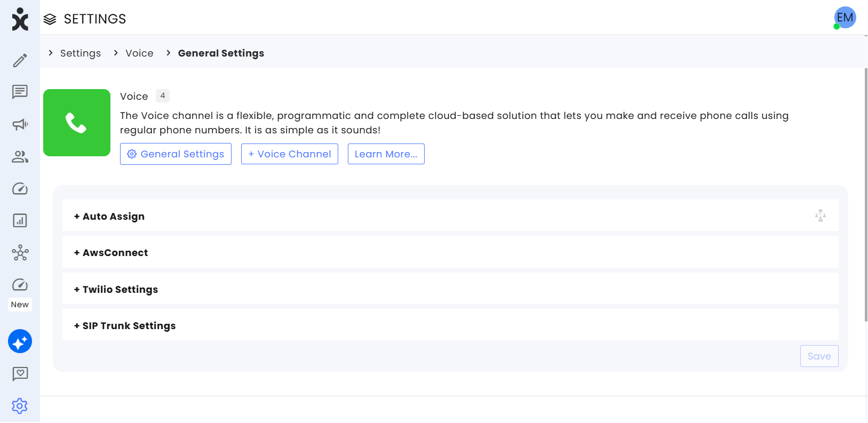The image size is (868, 423).
Task: Open the speedometer icon above the New badge
Action: [20, 284]
